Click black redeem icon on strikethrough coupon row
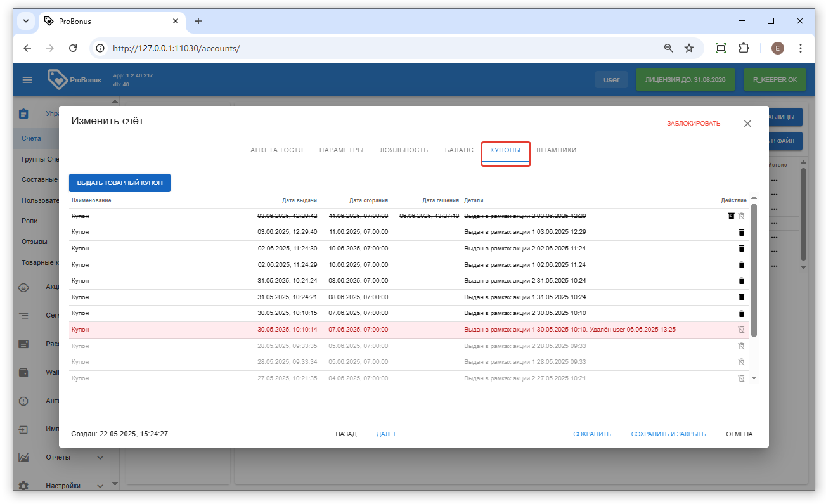This screenshot has height=504, width=826. click(x=731, y=216)
